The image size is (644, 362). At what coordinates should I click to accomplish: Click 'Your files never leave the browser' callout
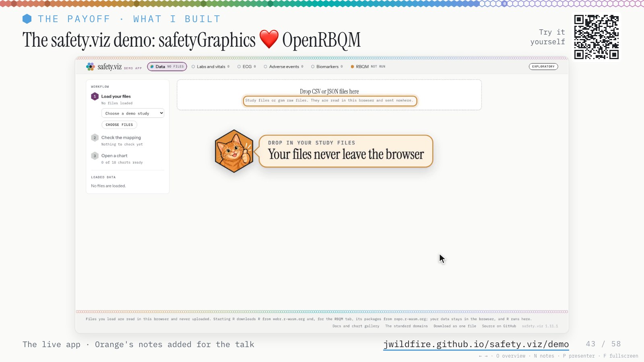coord(346,151)
